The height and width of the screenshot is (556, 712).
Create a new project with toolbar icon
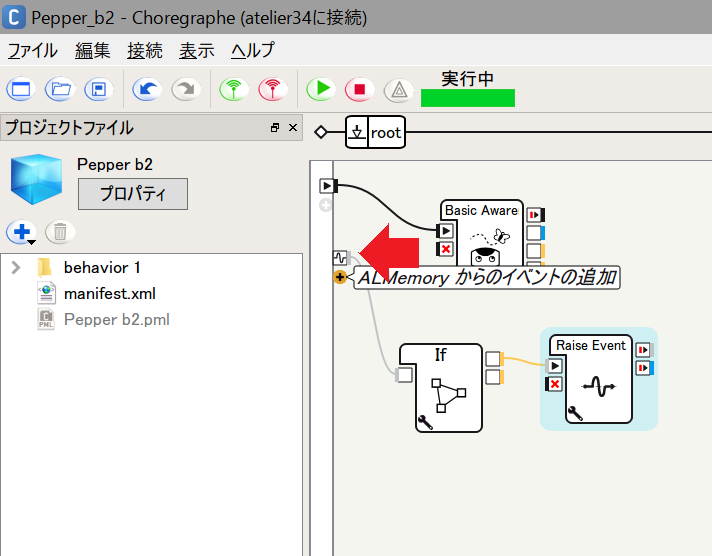point(21,89)
